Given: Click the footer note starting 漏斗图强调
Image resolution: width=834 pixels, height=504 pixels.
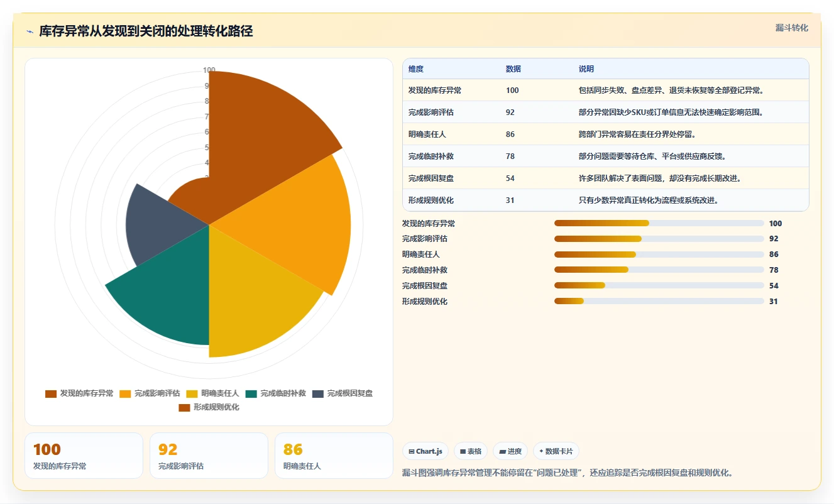Looking at the screenshot, I should (x=568, y=473).
